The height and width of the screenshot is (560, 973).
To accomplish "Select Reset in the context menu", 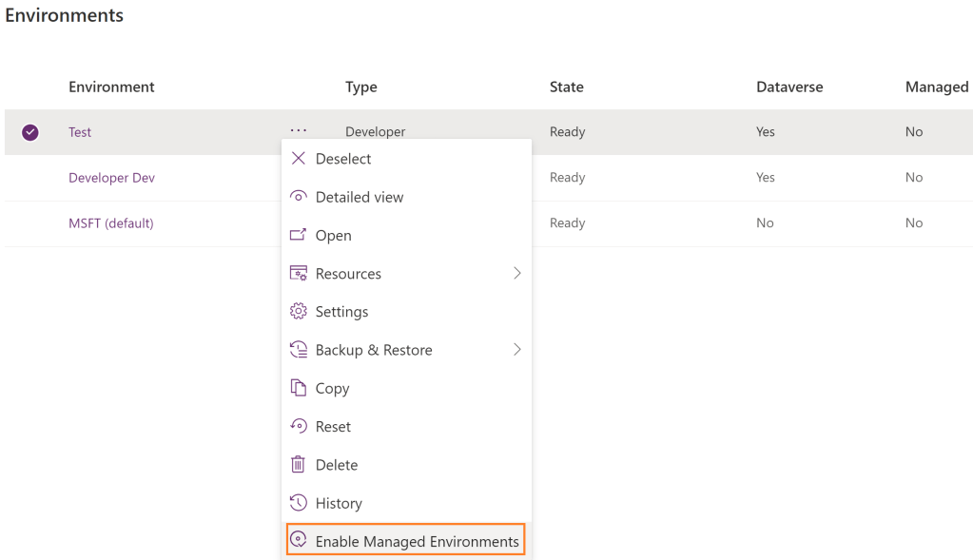I will 333,427.
